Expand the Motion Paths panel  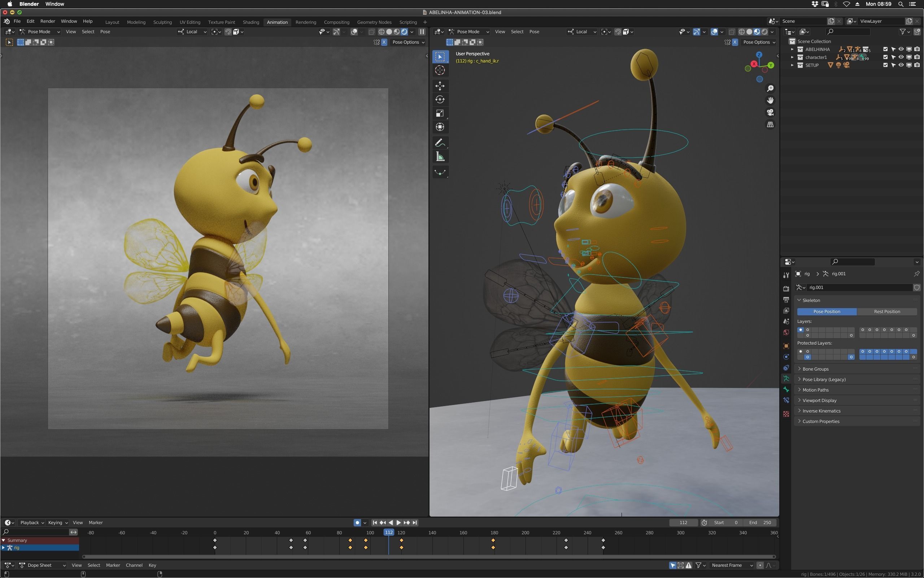click(x=815, y=390)
